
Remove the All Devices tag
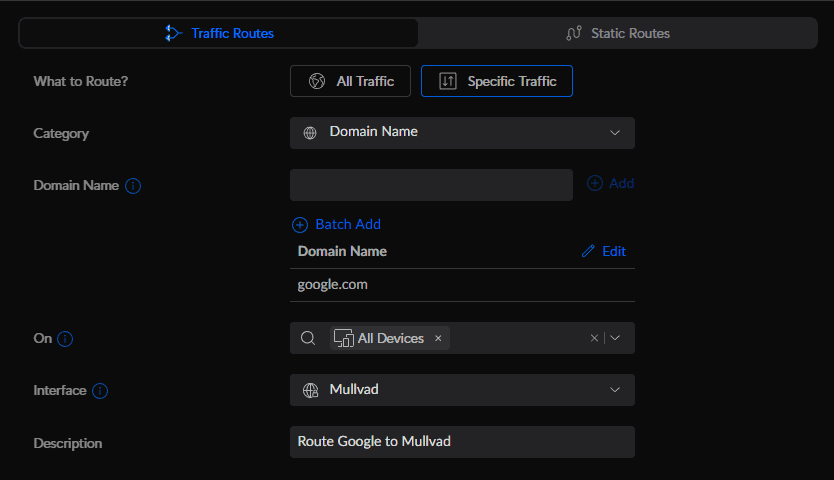coord(438,338)
